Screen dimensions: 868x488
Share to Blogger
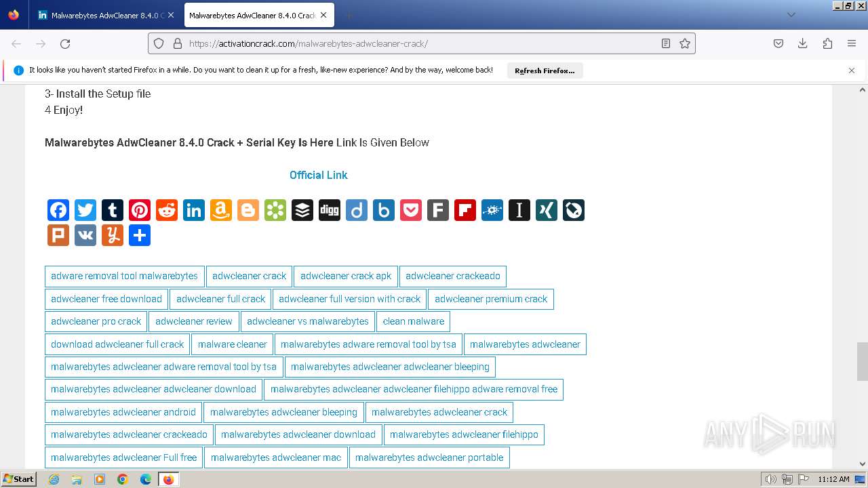click(248, 210)
